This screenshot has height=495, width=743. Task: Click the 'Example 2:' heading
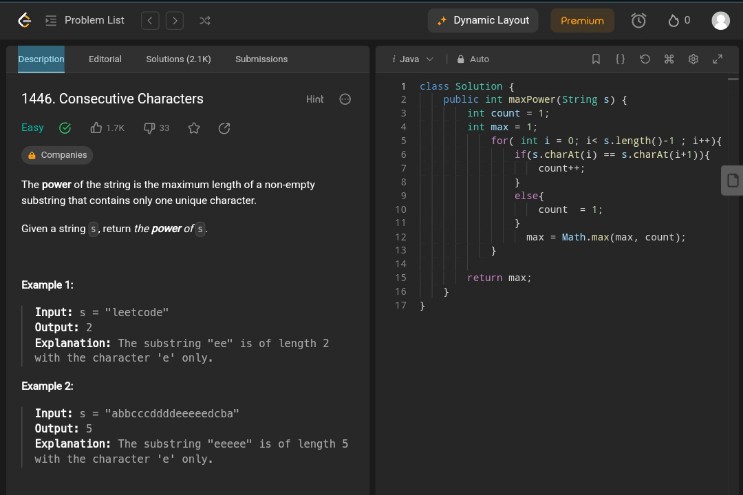click(47, 386)
